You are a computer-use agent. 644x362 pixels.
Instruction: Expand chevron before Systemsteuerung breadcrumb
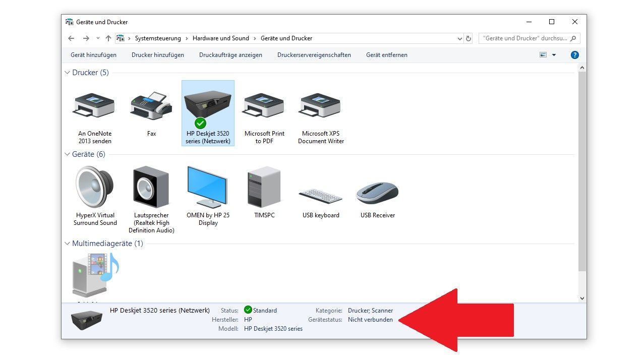pos(129,38)
